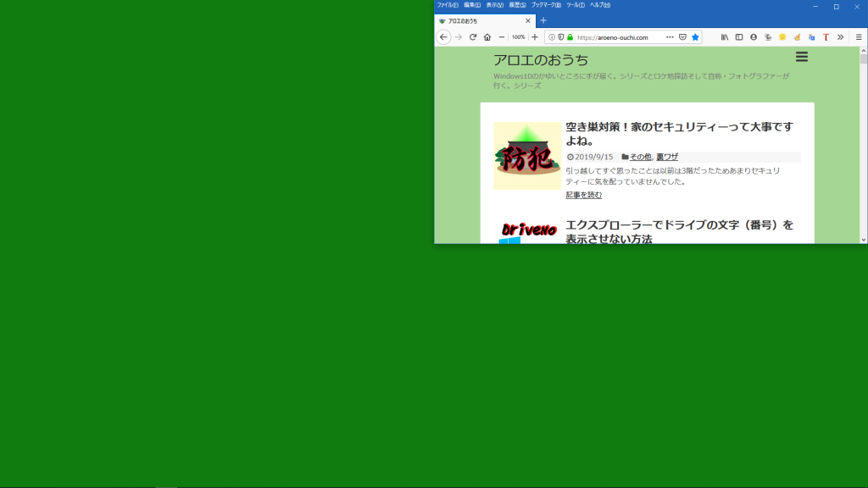868x488 pixels.
Task: Expand the toolbar overflow chevron
Action: (840, 37)
